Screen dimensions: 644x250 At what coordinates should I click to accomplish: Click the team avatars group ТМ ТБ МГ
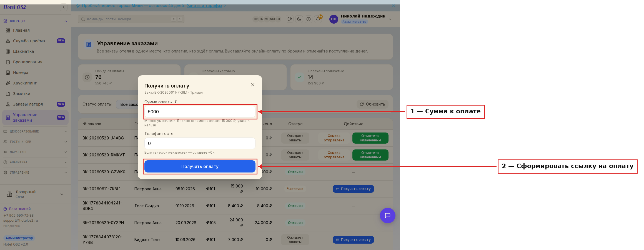pyautogui.click(x=266, y=19)
